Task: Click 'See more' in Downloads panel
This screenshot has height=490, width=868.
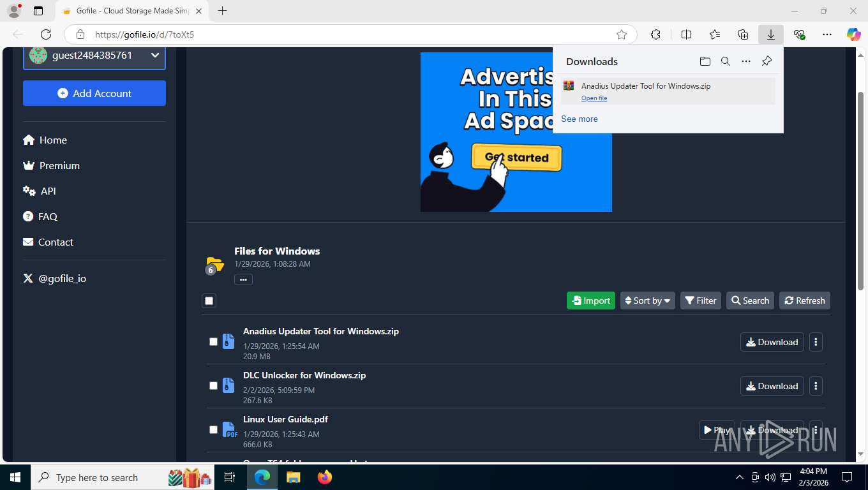Action: pos(580,119)
